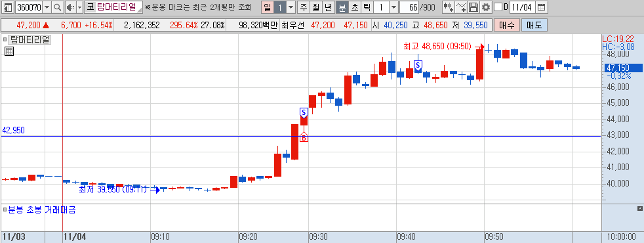Save chart settings with floppy icon
Image resolution: width=644 pixels, height=243 pixels.
point(473,7)
